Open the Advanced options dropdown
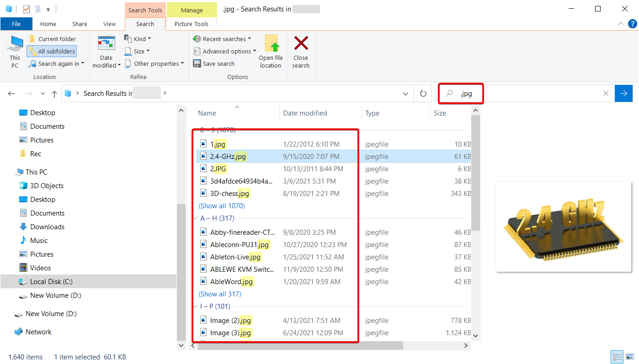Viewport: 639px width, 364px height. tap(225, 52)
